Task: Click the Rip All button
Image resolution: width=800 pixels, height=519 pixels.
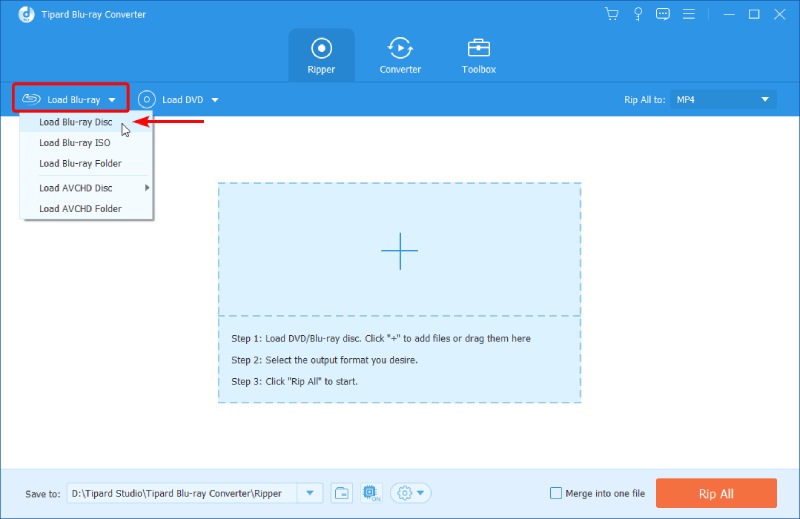Action: coord(716,493)
